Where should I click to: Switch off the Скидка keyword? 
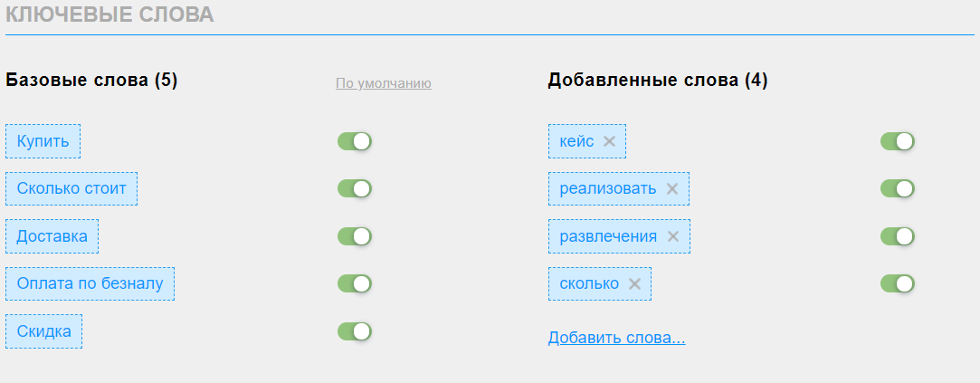point(355,331)
